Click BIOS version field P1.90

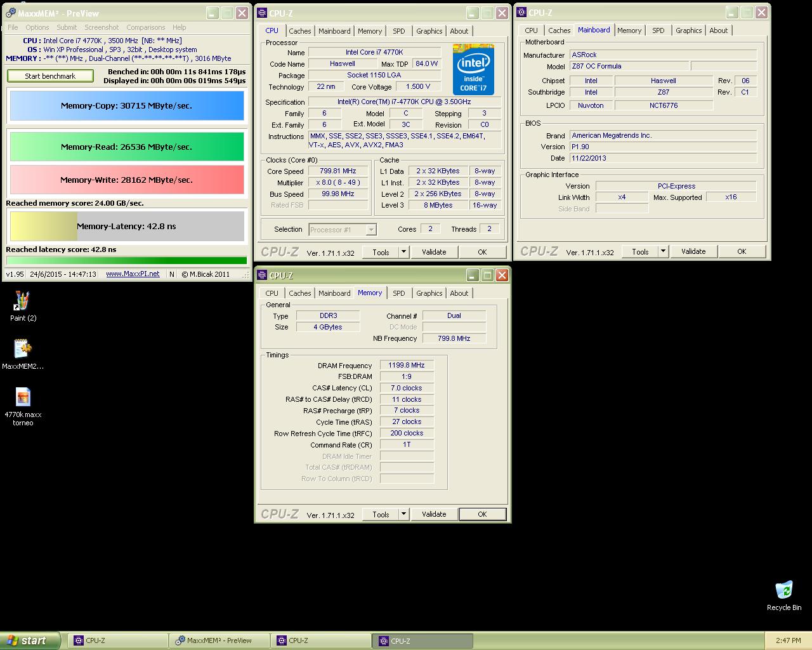[663, 147]
